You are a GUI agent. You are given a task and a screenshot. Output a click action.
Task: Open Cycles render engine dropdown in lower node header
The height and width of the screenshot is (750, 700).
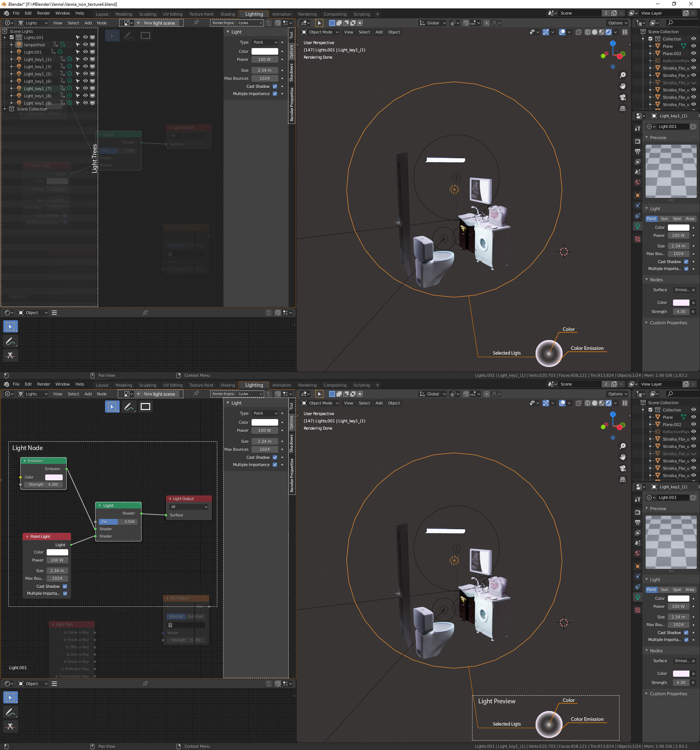point(250,394)
